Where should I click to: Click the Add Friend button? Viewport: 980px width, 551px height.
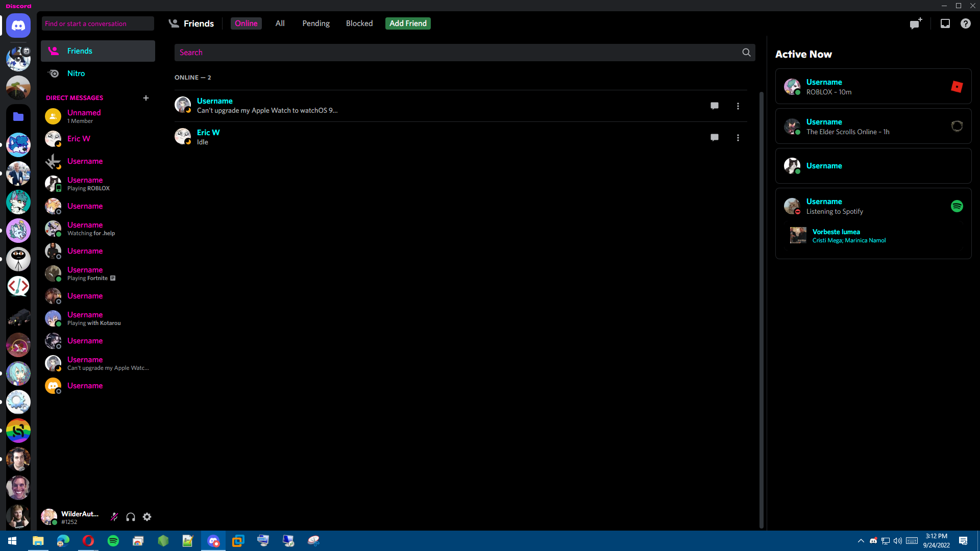click(408, 23)
